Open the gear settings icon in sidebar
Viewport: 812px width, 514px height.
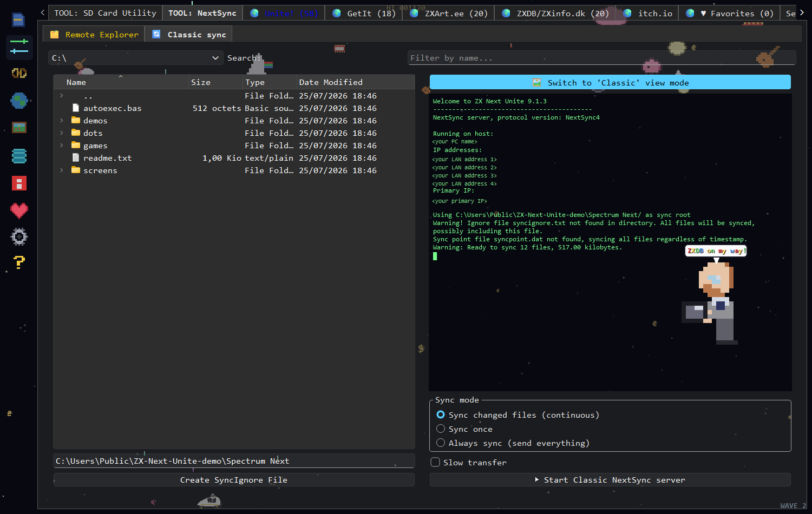19,236
